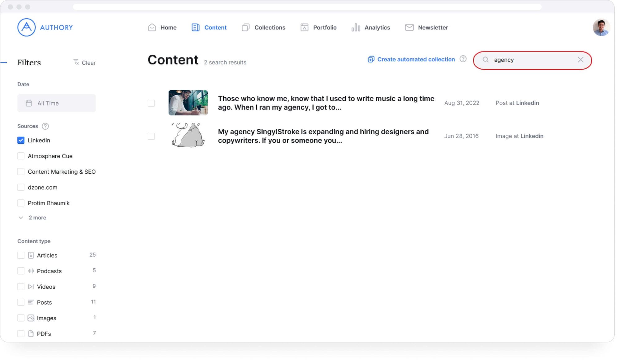Clear all filters
Screen dimensions: 619x364
click(84, 63)
